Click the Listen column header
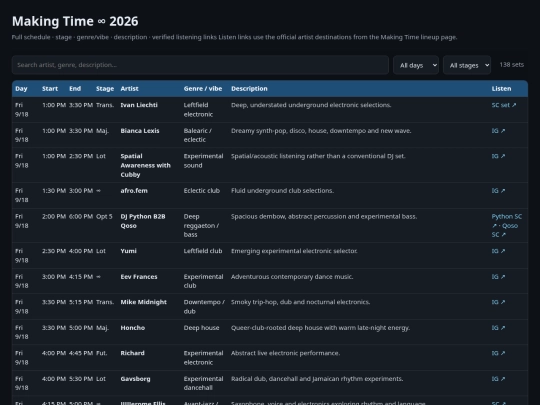This screenshot has height=405, width=540. pos(501,89)
